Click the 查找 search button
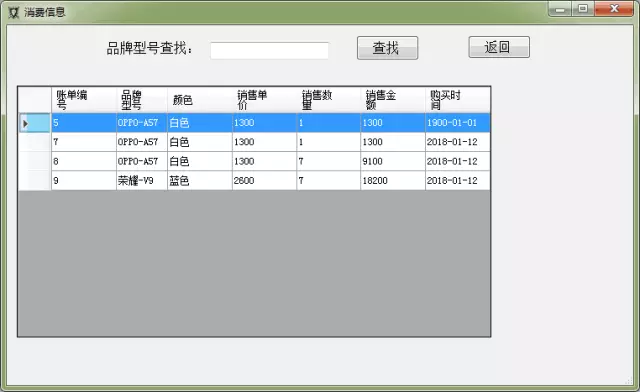 387,48
